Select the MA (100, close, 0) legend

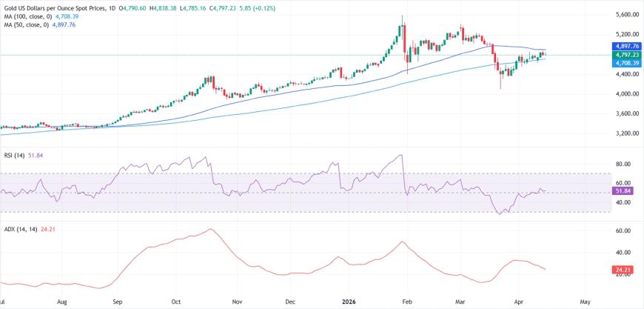(34, 15)
